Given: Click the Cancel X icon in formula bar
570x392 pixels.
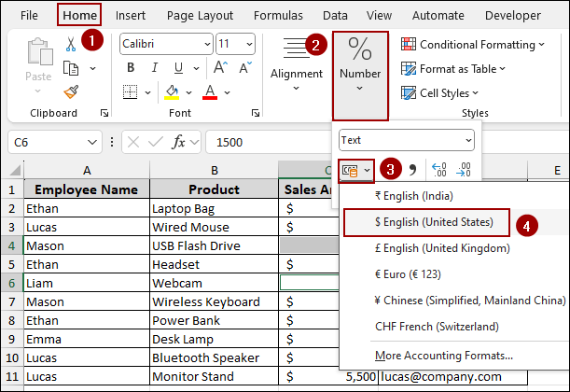Looking at the screenshot, I should point(133,142).
